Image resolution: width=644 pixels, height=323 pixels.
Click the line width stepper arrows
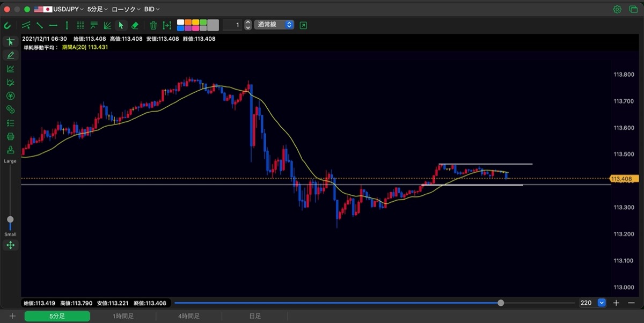click(247, 25)
